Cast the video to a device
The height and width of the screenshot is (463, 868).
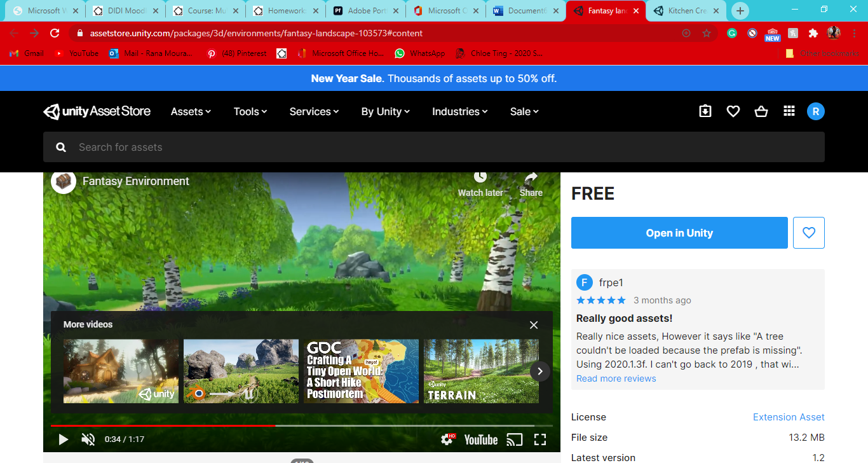(x=514, y=439)
